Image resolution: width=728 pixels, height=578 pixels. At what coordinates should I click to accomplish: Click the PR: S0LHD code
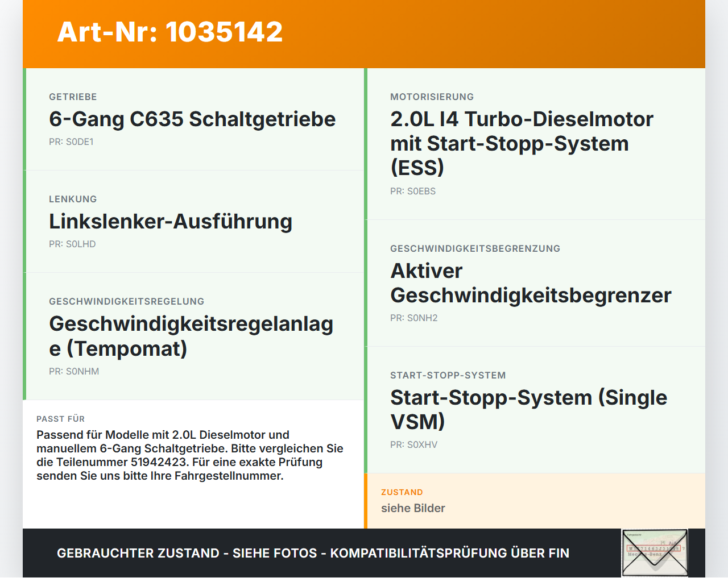click(72, 244)
